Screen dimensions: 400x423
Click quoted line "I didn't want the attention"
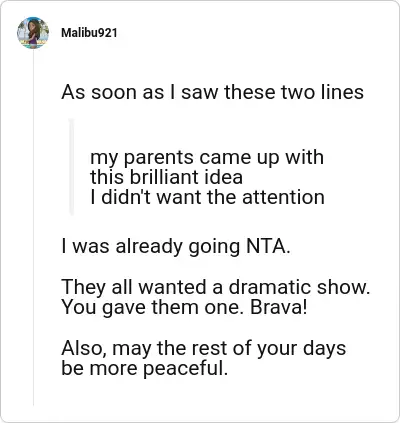[x=207, y=197]
